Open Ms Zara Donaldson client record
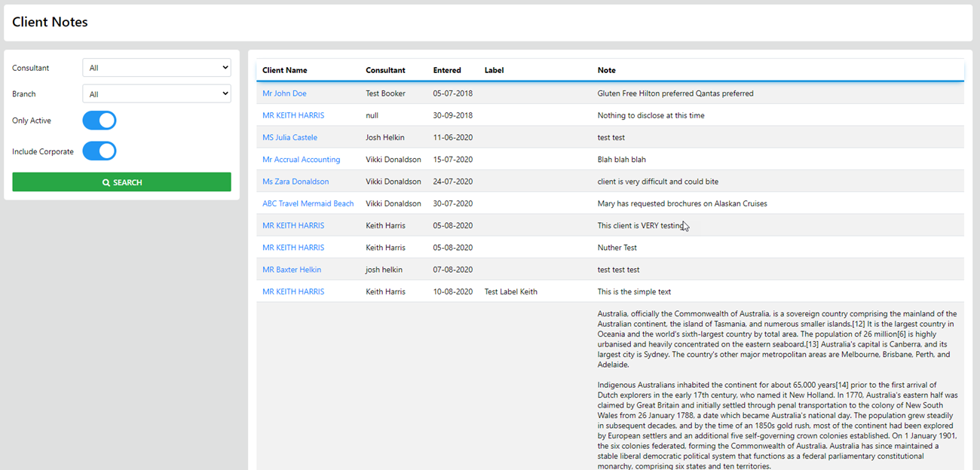The image size is (980, 470). tap(296, 182)
